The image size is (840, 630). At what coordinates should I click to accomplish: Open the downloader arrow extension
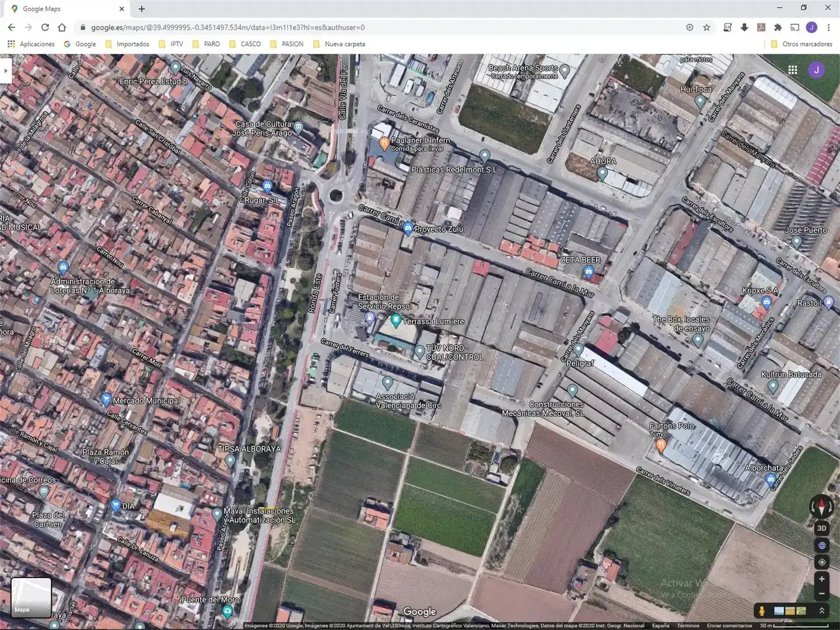[744, 27]
